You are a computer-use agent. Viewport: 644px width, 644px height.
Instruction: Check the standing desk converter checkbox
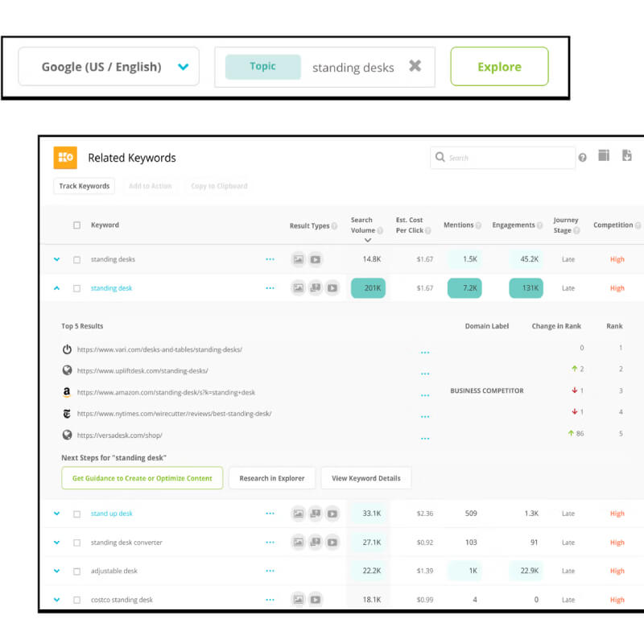click(76, 543)
